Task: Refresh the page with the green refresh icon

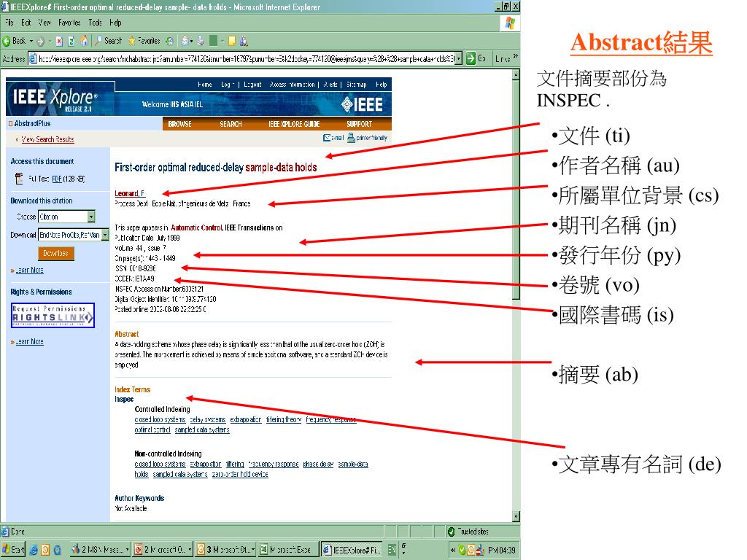Action: [71, 41]
